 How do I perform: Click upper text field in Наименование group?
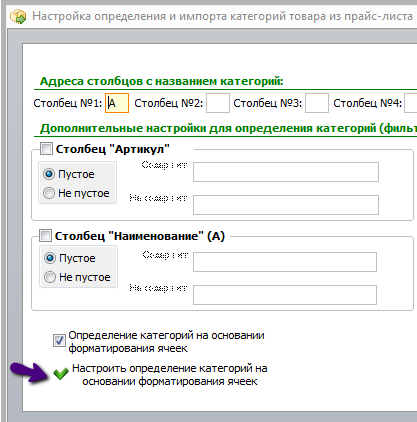pos(285,262)
